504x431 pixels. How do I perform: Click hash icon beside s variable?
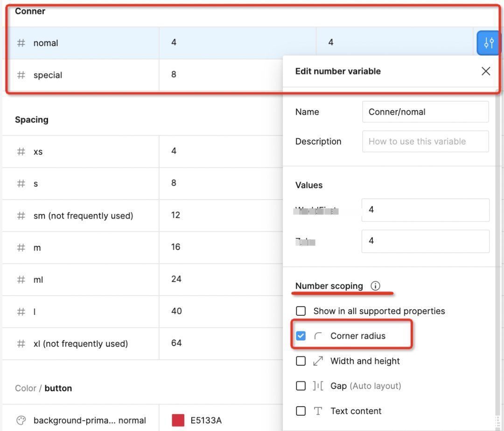tap(21, 183)
